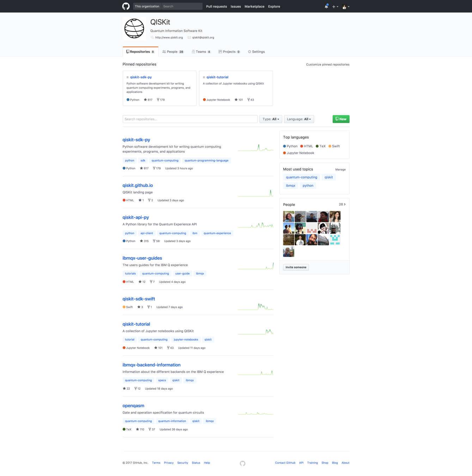Open http://www.qiskit.org website link
472x476 pixels.
169,37
